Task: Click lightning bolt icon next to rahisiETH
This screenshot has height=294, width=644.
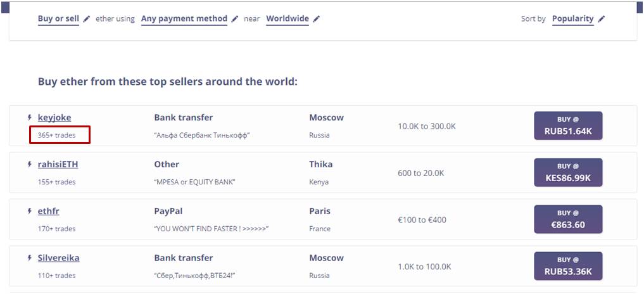Action: (30, 165)
